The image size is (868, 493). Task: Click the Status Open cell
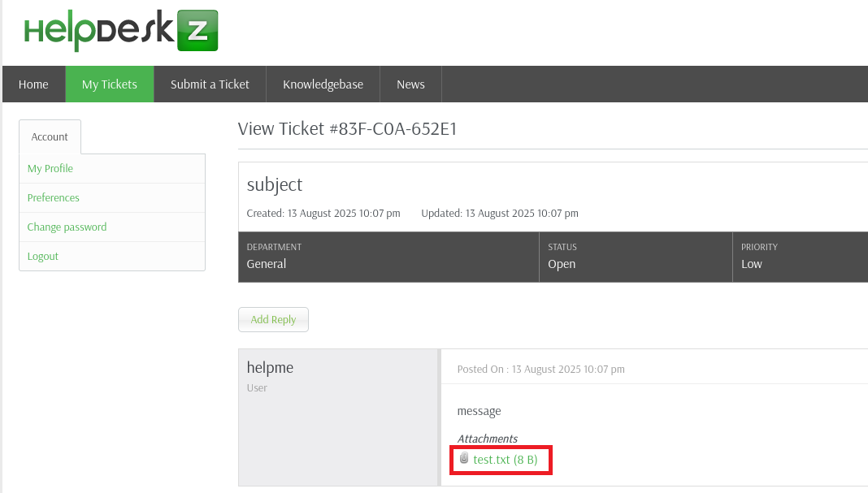[636, 257]
